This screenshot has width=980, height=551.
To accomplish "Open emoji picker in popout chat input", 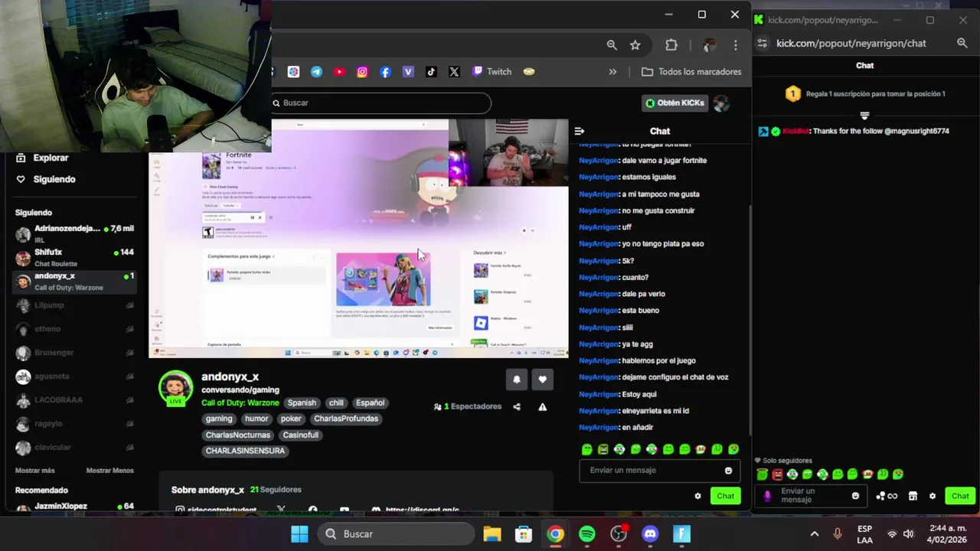I will pos(855,496).
